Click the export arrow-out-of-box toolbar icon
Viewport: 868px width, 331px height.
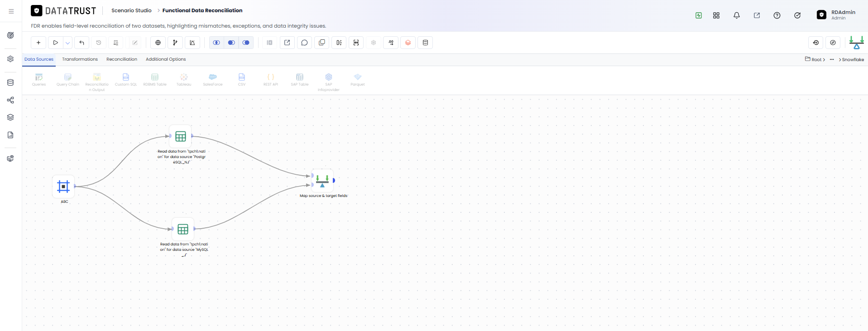pyautogui.click(x=287, y=43)
